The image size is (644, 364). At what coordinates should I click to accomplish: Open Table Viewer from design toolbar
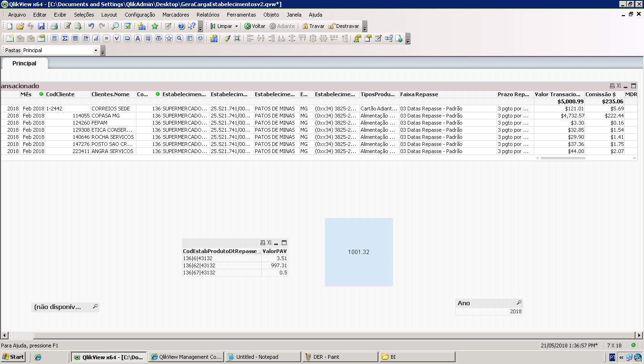click(389, 38)
